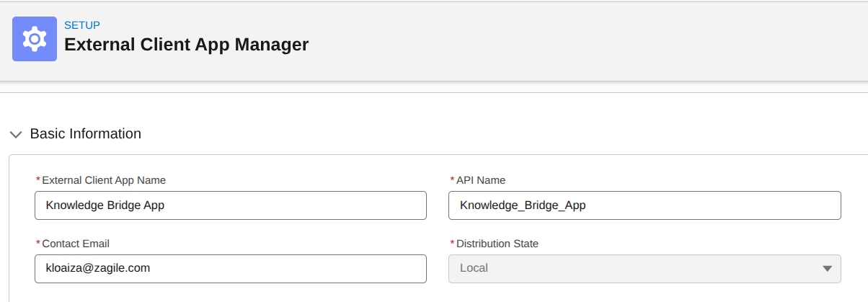This screenshot has height=302, width=868.
Task: Click the Knowledge Bridge App text
Action: [x=105, y=205]
